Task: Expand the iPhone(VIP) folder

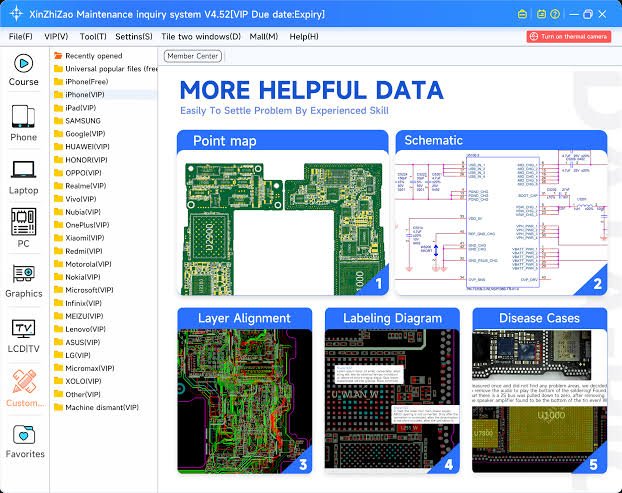Action: tap(84, 95)
